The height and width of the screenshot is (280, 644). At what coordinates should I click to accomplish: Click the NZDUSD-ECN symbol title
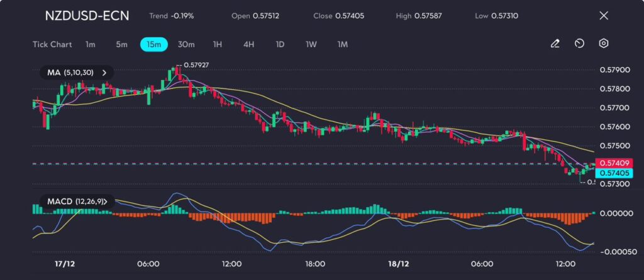click(87, 16)
